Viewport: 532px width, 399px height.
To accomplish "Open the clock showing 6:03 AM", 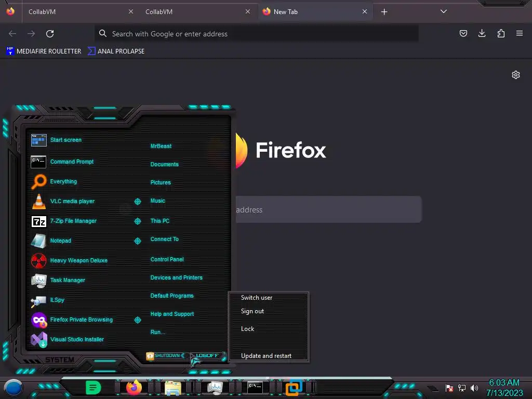I will pyautogui.click(x=504, y=388).
